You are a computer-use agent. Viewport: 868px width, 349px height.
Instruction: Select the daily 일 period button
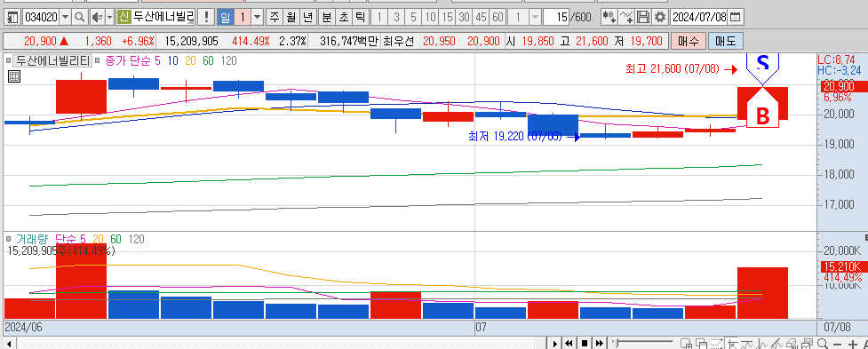click(225, 17)
